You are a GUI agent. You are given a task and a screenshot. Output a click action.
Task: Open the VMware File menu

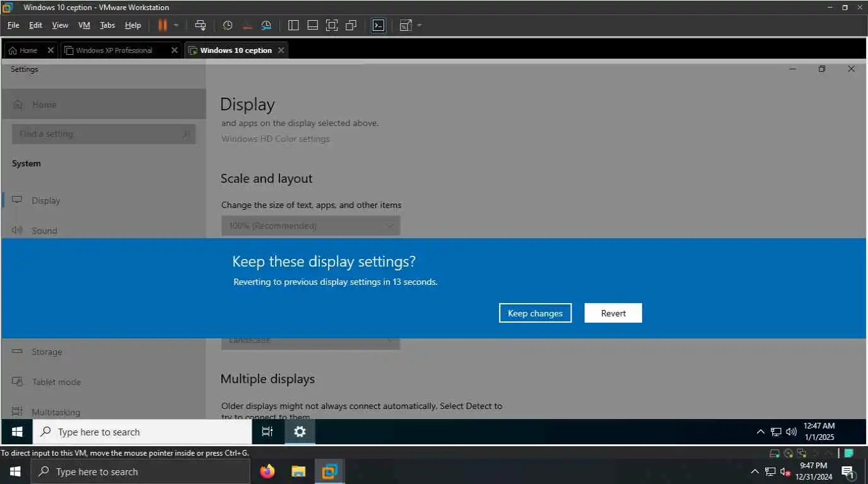(x=13, y=25)
